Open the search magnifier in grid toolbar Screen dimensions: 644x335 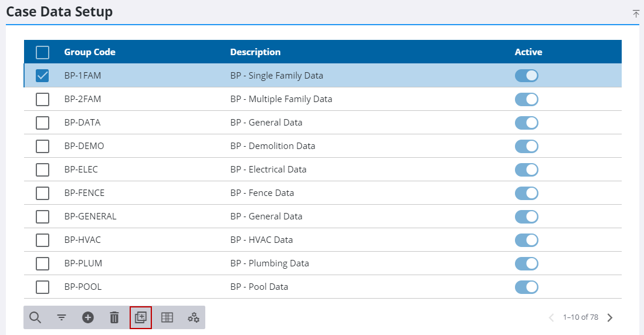coord(35,317)
